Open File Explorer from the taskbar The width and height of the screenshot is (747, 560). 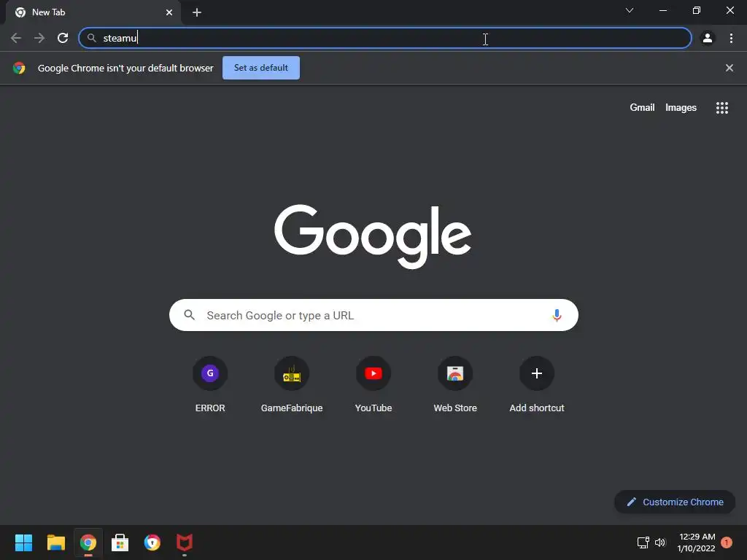point(55,542)
